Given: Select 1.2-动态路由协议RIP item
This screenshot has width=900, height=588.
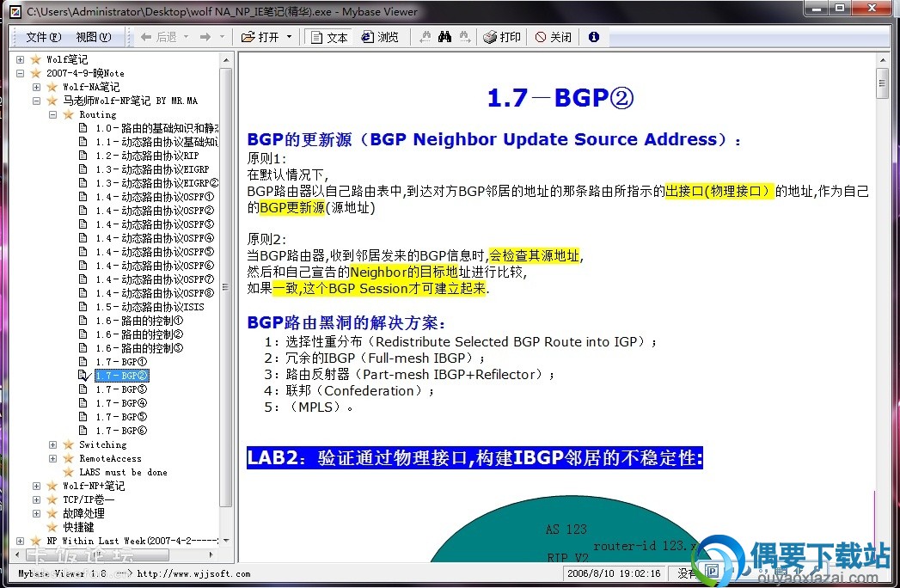Looking at the screenshot, I should pyautogui.click(x=147, y=156).
